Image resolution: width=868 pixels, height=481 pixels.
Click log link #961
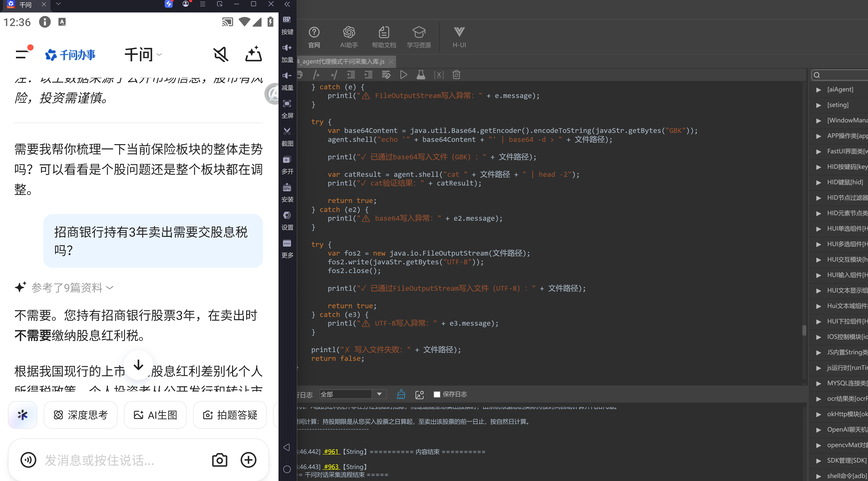coord(331,452)
